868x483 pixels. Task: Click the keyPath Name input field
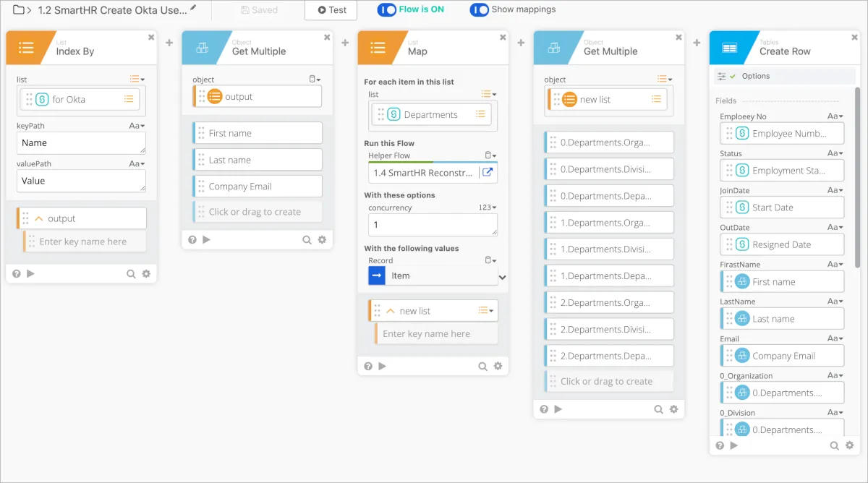[81, 142]
